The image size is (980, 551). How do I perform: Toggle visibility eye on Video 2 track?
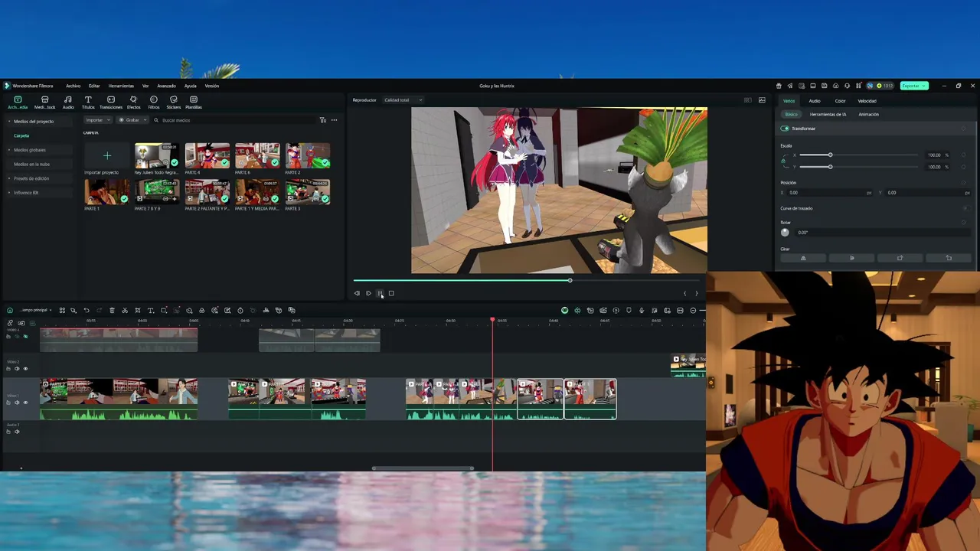coord(25,369)
